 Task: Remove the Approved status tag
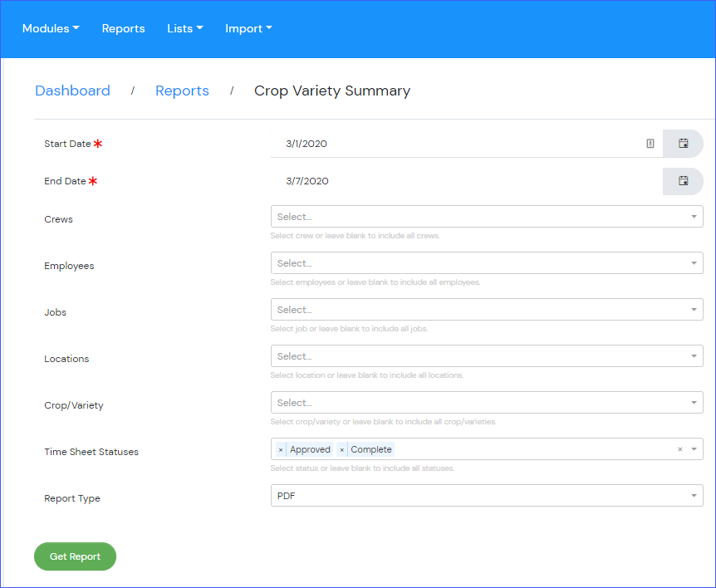[x=281, y=449]
